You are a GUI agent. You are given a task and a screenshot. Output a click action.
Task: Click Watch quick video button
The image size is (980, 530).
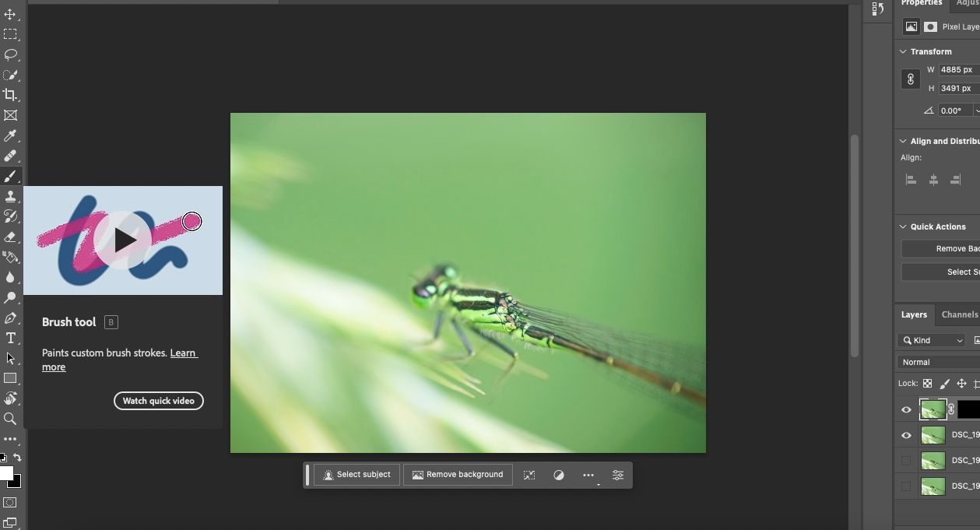(159, 401)
